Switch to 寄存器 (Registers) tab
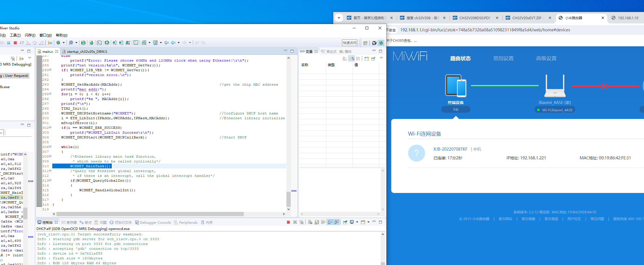 69,222
